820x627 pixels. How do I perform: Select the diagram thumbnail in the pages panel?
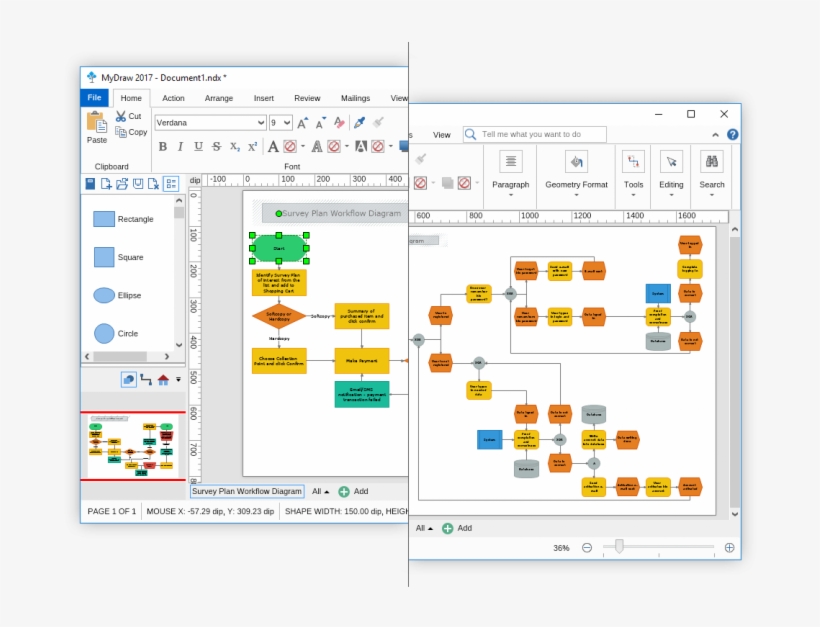[132, 442]
